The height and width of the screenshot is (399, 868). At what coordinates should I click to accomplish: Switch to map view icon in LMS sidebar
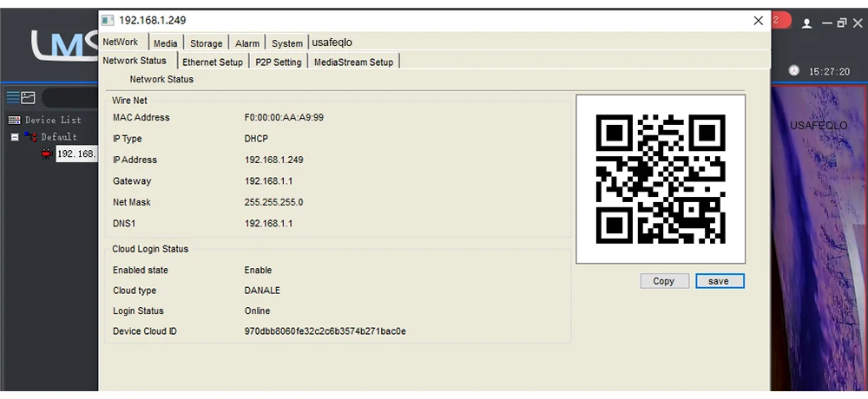click(x=28, y=98)
